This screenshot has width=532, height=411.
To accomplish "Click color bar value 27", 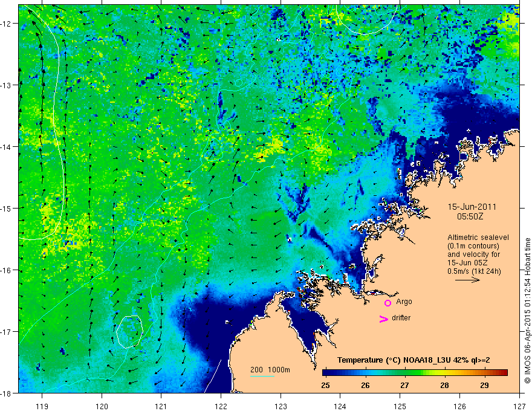I will tap(404, 385).
